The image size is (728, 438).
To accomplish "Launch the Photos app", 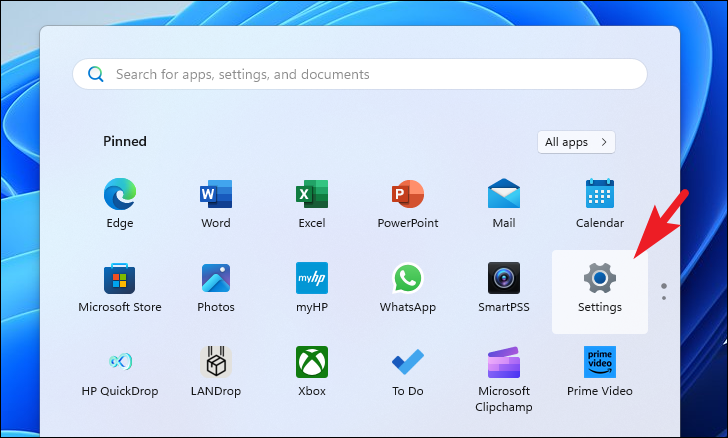I will click(x=216, y=288).
